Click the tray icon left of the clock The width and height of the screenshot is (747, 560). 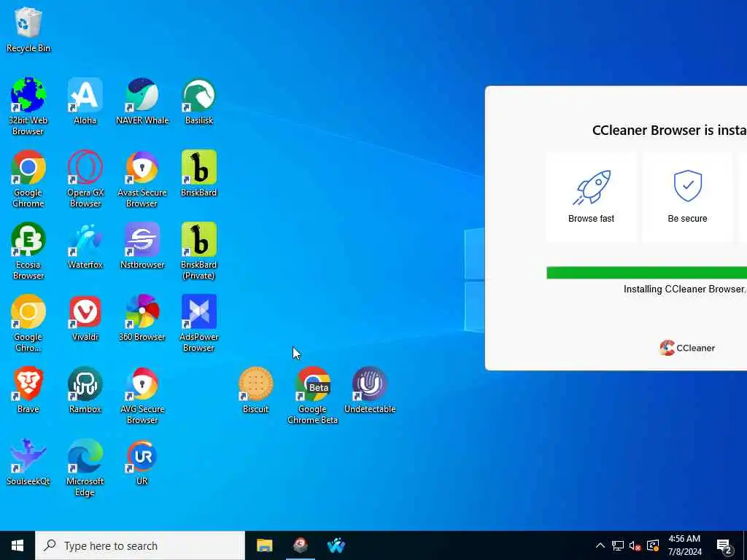pyautogui.click(x=653, y=545)
